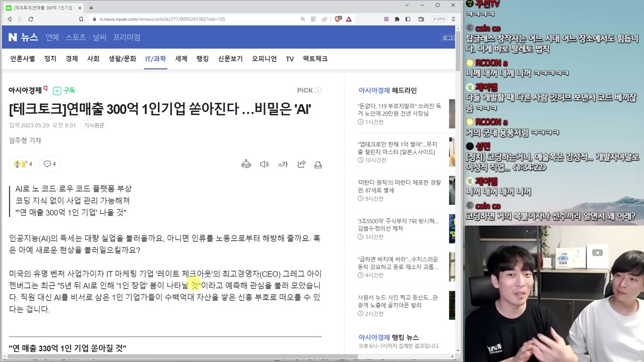
Task: Open Brave Shields lion icon
Action: (338, 19)
